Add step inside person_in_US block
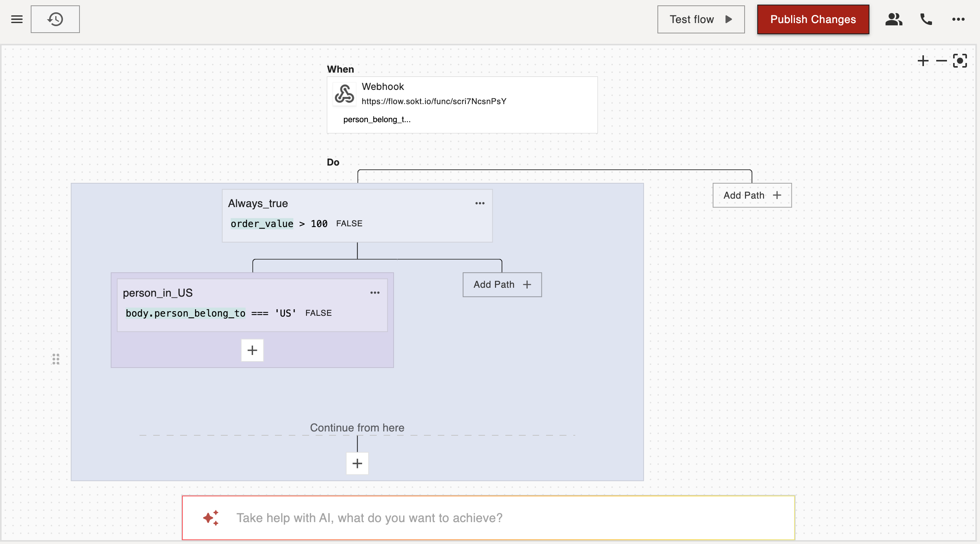 point(252,350)
